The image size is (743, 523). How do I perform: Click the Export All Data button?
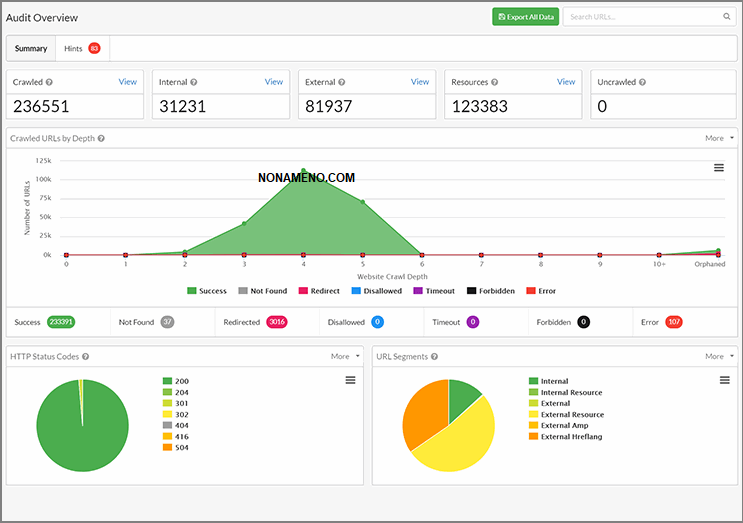tap(525, 17)
